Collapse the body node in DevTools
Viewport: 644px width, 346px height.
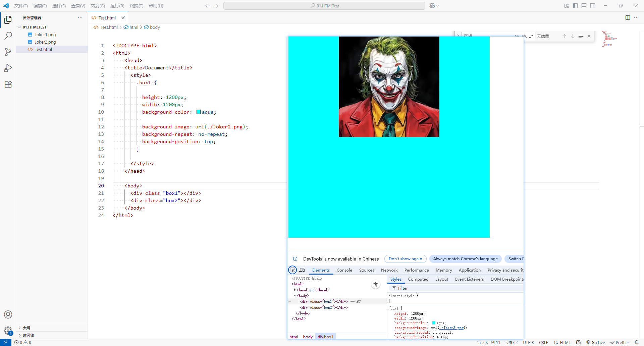click(295, 296)
